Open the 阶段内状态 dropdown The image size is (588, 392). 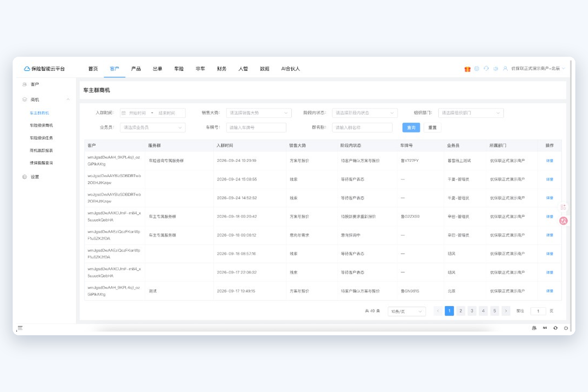point(365,113)
